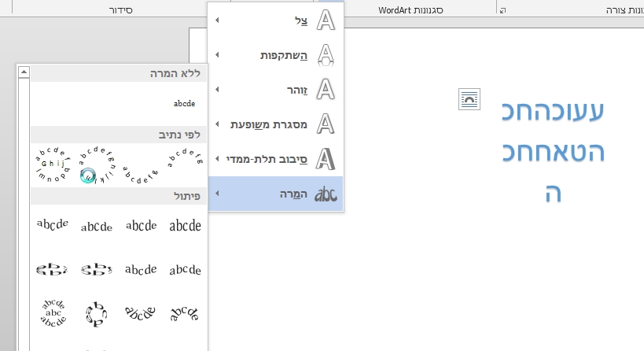Viewport: 644px width, 351px height.
Task: Click the Reflection (השתקפות) effect icon
Action: [326, 55]
